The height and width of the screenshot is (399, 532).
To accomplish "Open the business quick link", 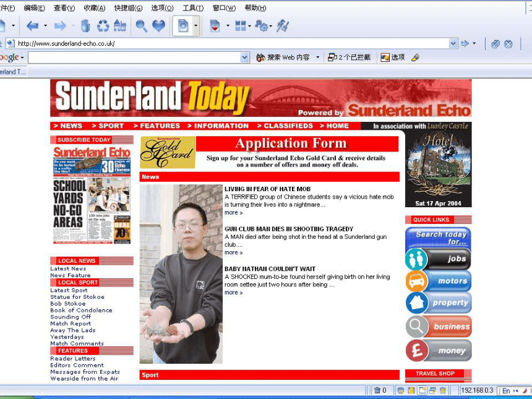I will 438,327.
